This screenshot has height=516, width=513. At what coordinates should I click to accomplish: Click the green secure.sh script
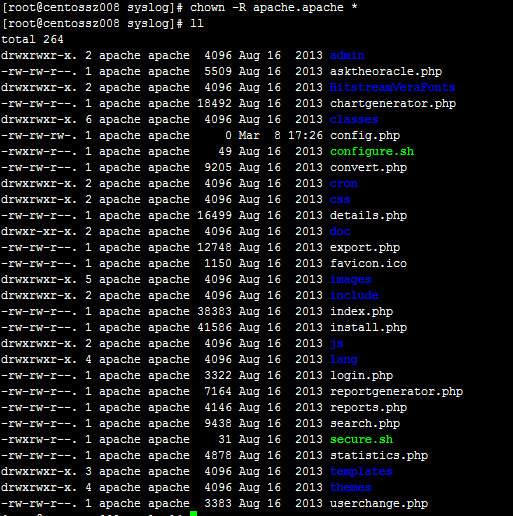pyautogui.click(x=361, y=439)
